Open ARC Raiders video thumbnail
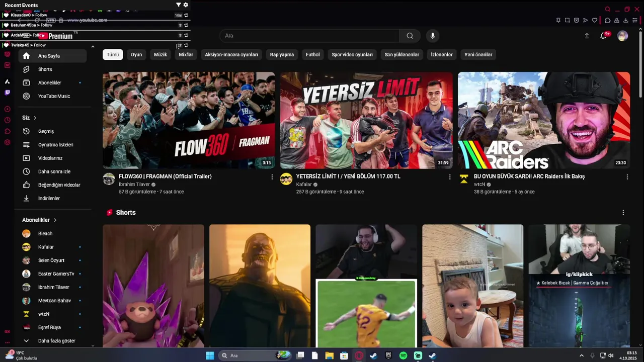The width and height of the screenshot is (644, 362). [x=544, y=120]
